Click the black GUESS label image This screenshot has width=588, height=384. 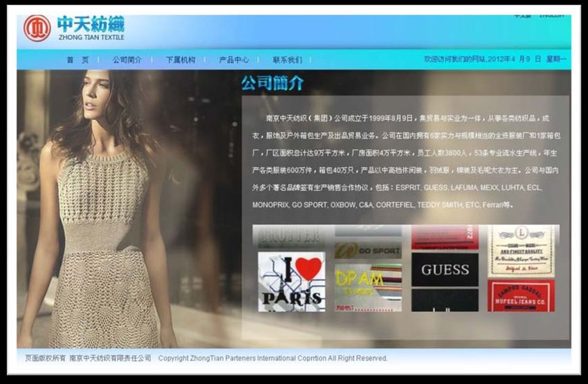tap(445, 270)
